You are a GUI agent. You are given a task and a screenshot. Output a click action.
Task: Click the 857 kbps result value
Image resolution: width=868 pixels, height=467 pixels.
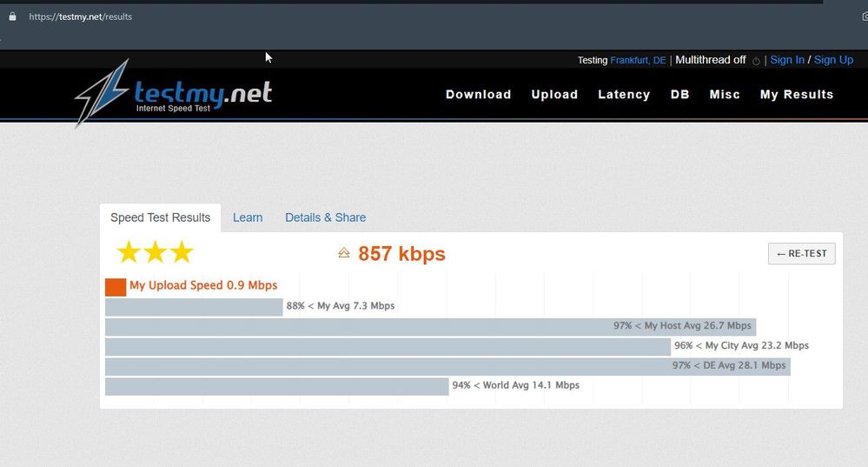402,254
